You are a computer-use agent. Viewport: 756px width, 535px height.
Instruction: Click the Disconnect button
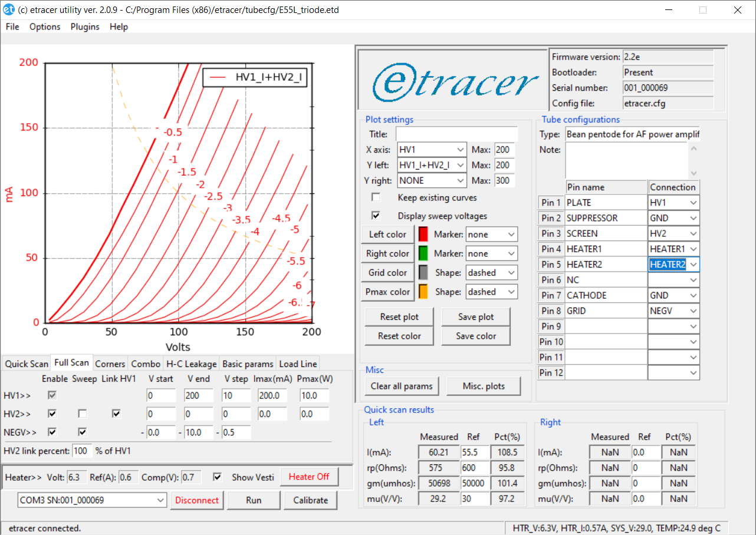click(x=197, y=500)
